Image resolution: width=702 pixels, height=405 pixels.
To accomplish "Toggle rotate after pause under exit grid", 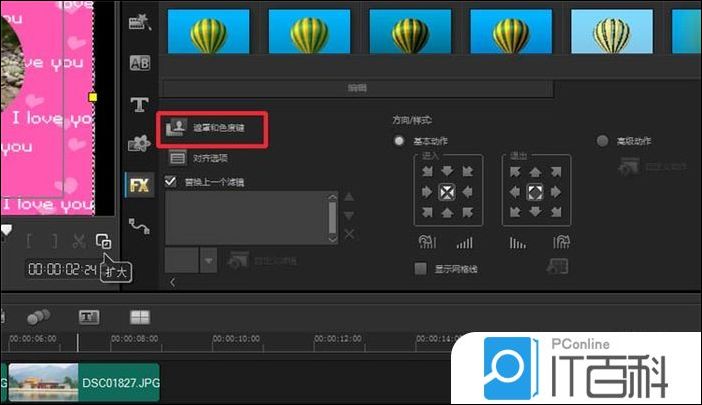I will [x=561, y=242].
